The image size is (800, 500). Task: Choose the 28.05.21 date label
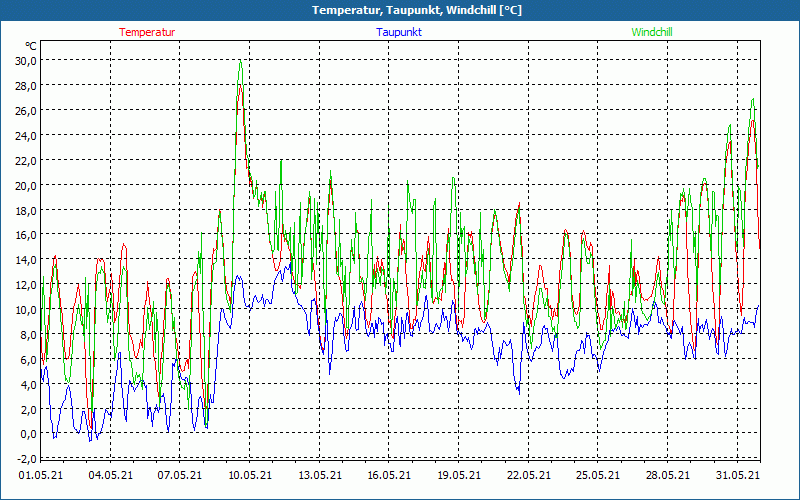(x=666, y=476)
